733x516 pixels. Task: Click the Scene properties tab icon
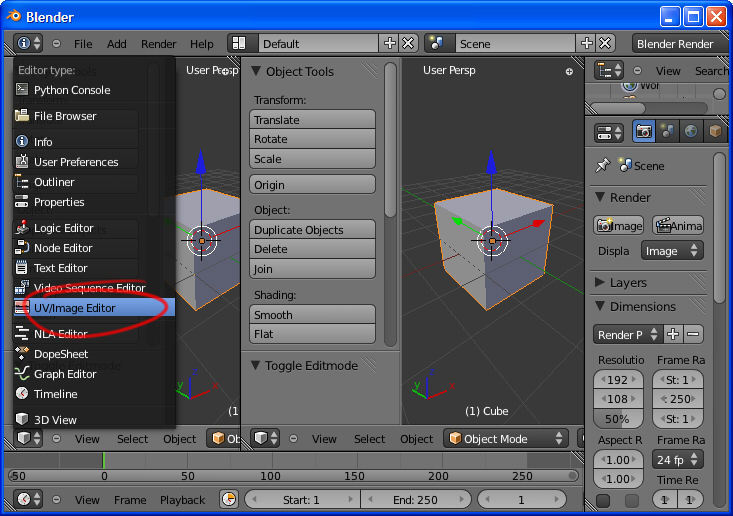point(668,132)
